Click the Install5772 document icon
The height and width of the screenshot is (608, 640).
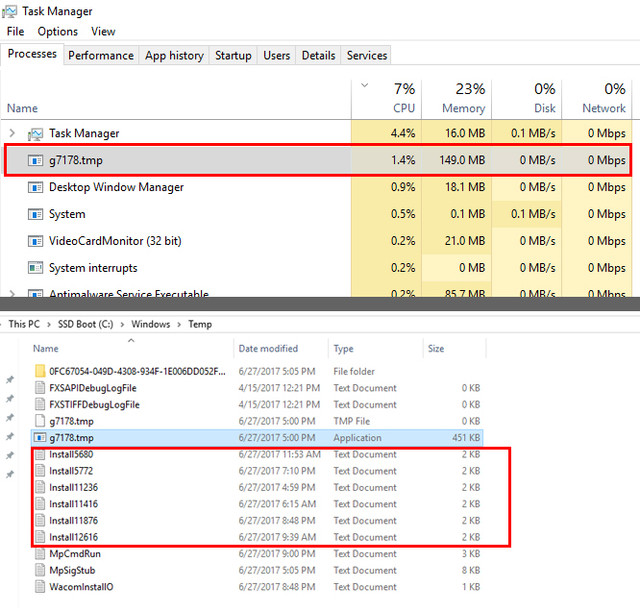[x=40, y=470]
